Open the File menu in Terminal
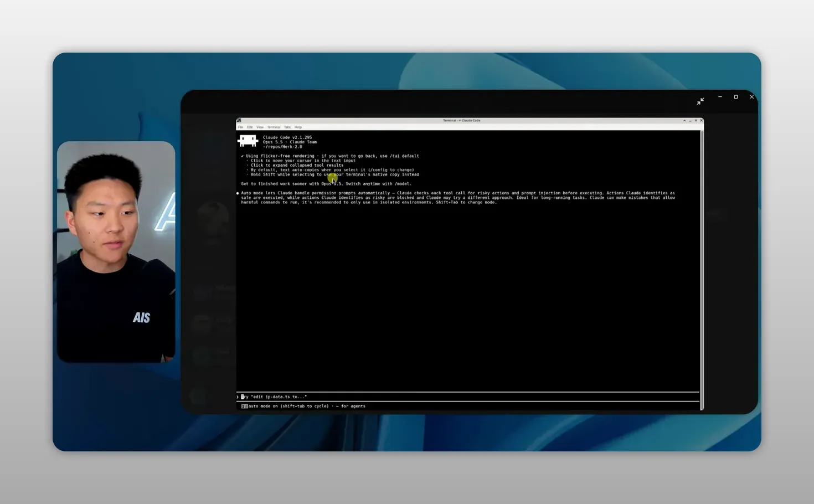Image resolution: width=814 pixels, height=504 pixels. click(x=240, y=127)
